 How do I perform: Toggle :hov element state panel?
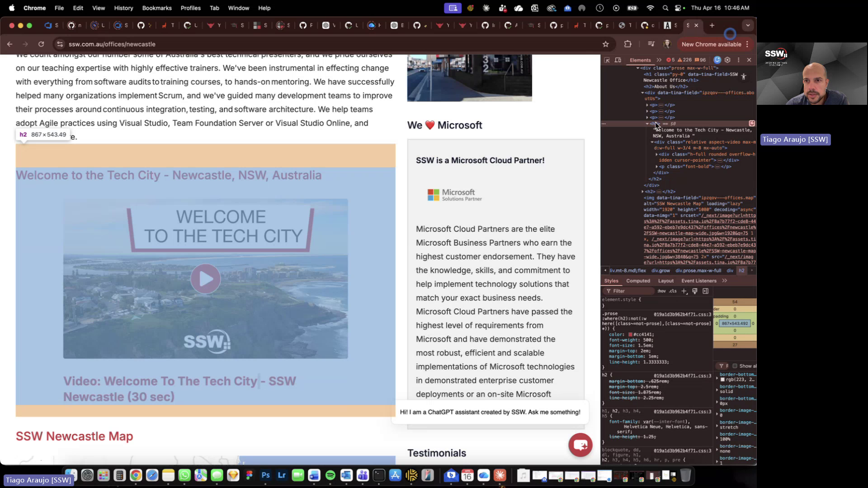pyautogui.click(x=662, y=291)
